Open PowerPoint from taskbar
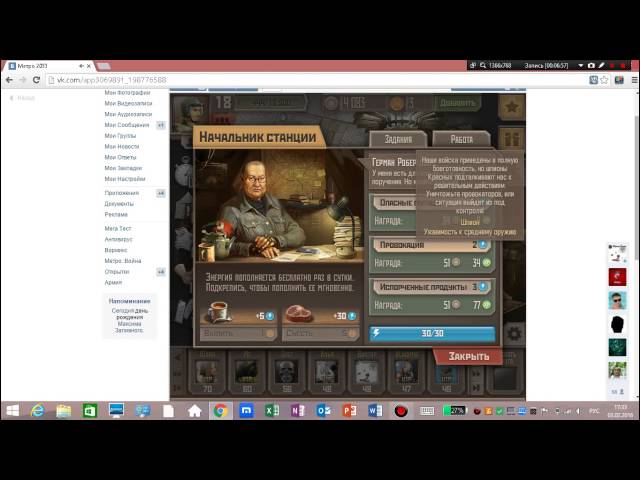 349,411
